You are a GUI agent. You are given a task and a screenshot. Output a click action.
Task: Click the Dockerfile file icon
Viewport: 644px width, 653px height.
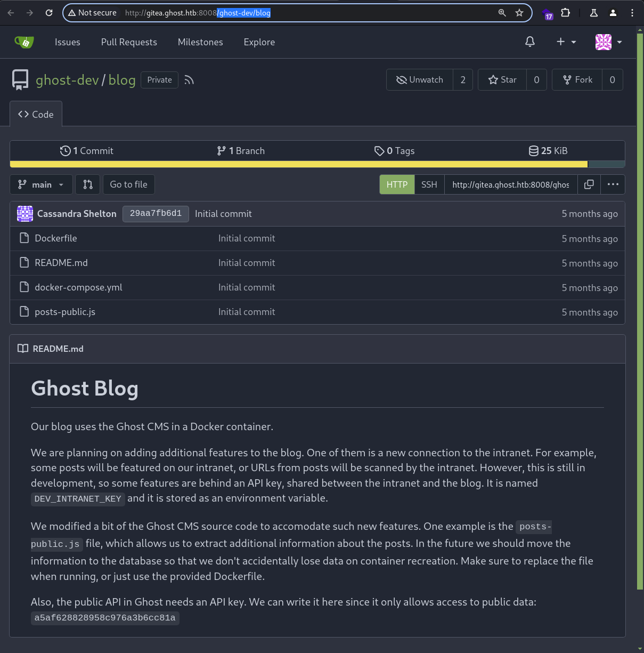[x=24, y=238]
